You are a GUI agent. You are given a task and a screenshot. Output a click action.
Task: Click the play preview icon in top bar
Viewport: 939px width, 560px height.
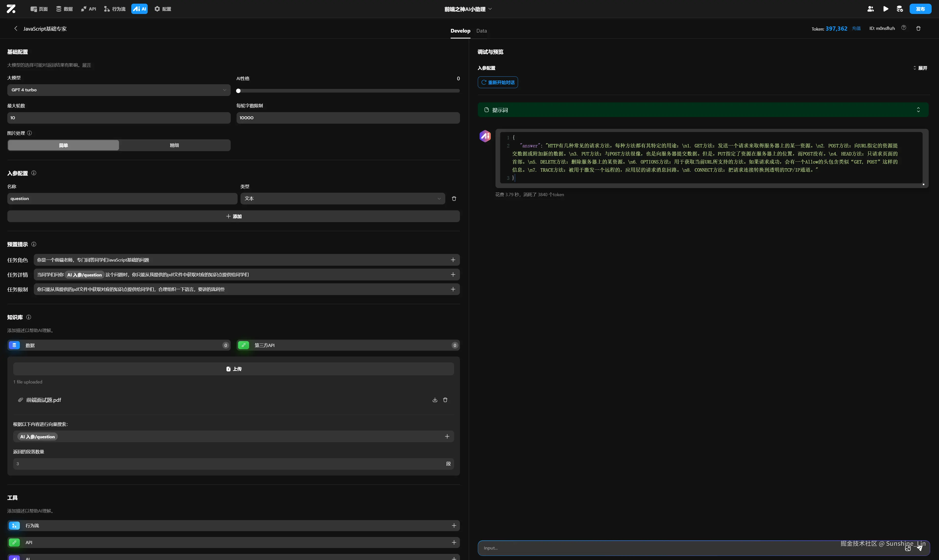(x=885, y=9)
